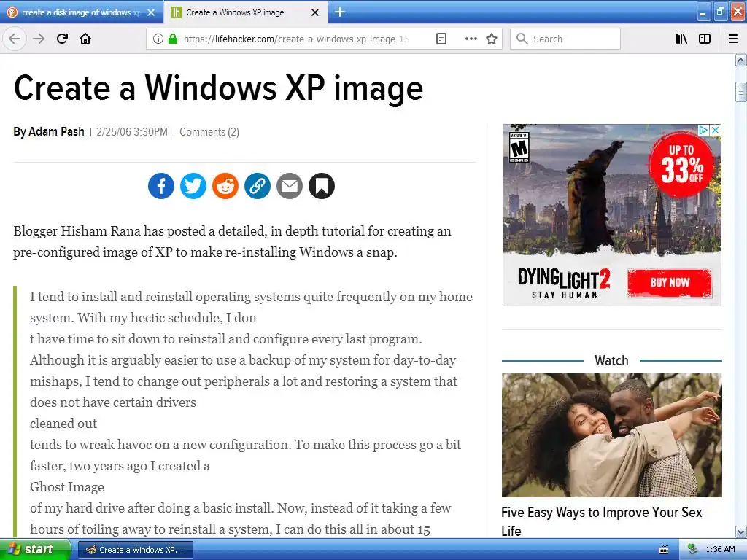This screenshot has height=560, width=747.
Task: Click the 'Blogger Hisham Rana' intro paragraph
Action: (x=232, y=241)
